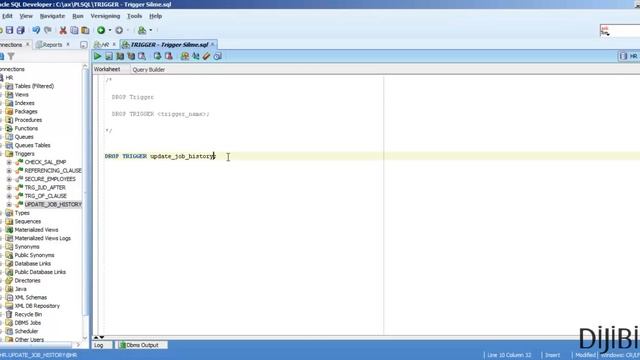Select the Materialized Views Logs node

point(43,238)
